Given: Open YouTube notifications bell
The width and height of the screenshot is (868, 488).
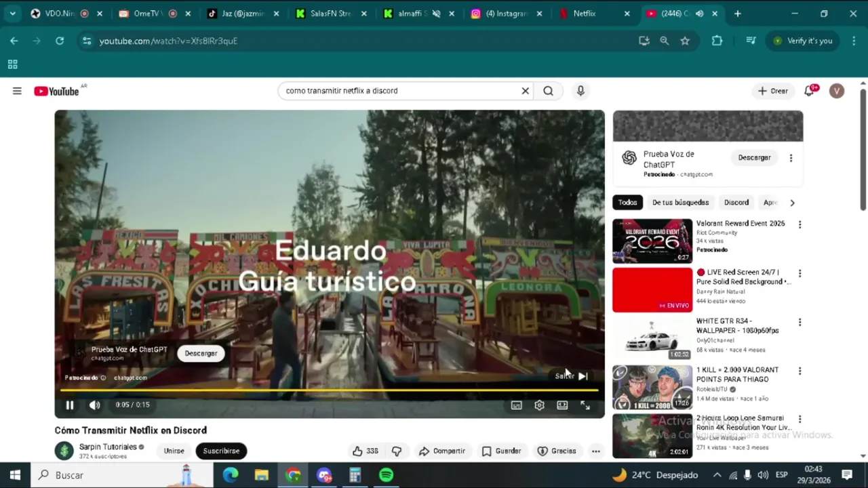Looking at the screenshot, I should click(810, 90).
